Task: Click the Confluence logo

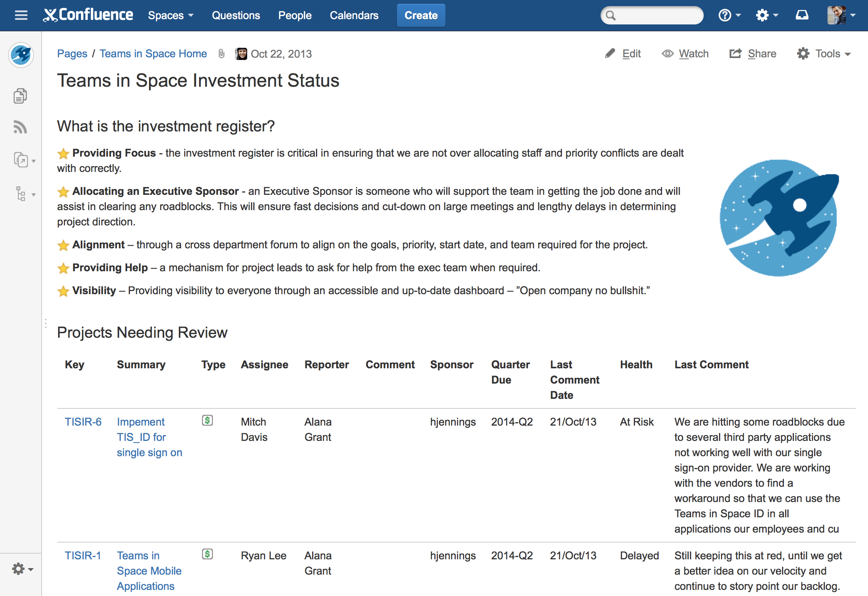Action: pyautogui.click(x=89, y=15)
